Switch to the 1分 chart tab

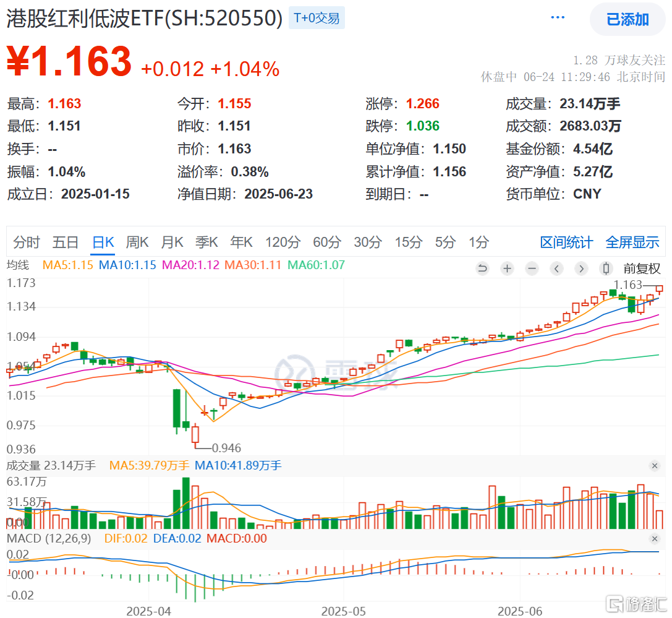point(478,242)
